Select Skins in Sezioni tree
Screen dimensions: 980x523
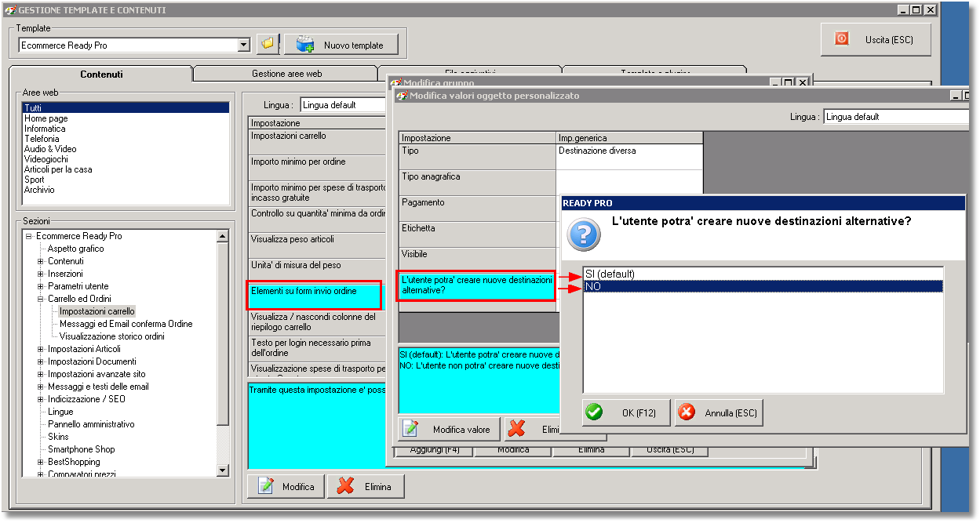click(58, 437)
